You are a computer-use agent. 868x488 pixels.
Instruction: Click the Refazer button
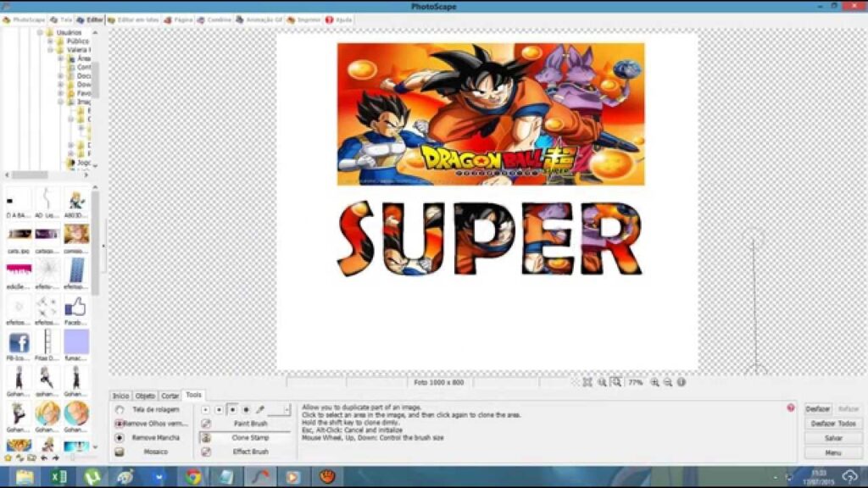point(848,409)
